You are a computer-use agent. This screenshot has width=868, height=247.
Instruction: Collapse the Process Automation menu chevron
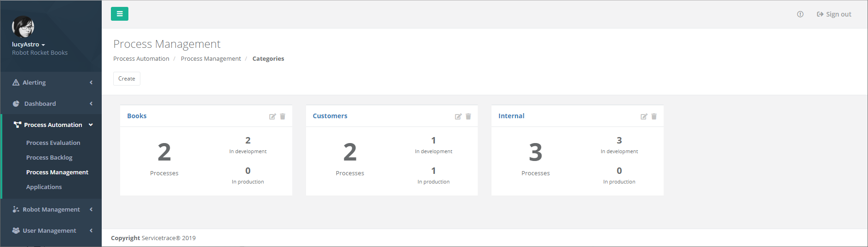coord(91,125)
